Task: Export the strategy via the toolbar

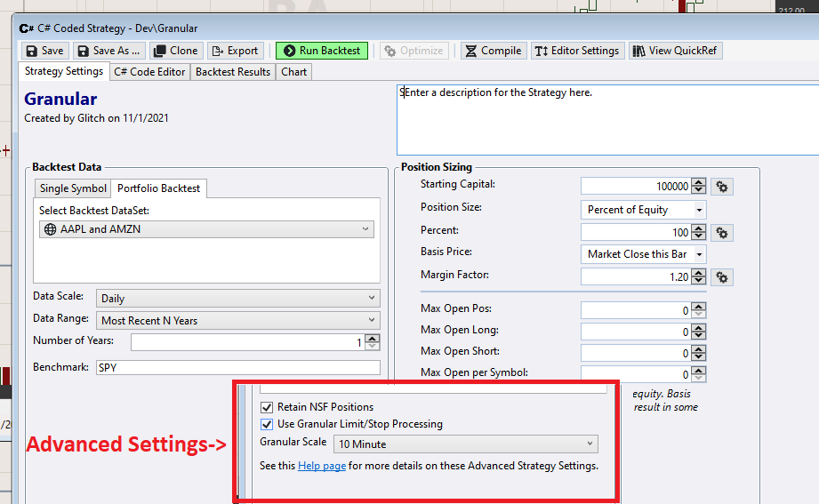Action: coord(234,51)
